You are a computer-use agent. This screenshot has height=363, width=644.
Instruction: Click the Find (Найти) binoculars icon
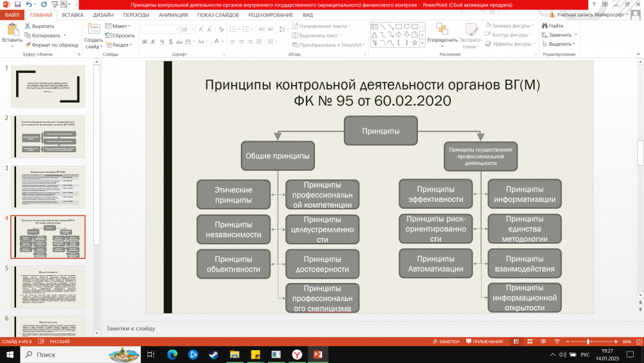point(544,26)
